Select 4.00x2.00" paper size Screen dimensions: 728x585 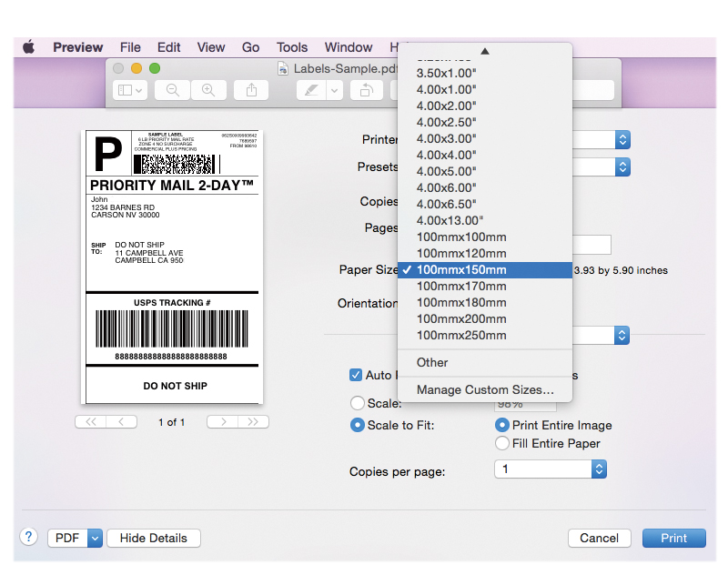[x=485, y=106]
